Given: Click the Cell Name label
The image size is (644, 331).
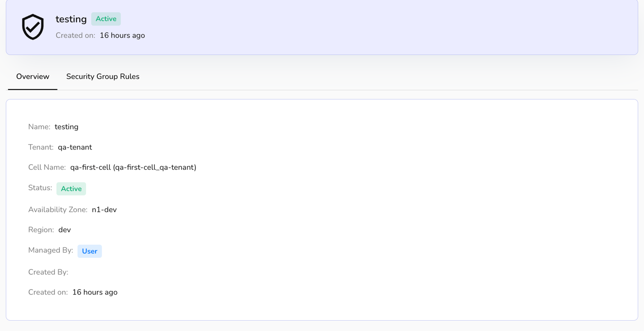Looking at the screenshot, I should point(47,168).
